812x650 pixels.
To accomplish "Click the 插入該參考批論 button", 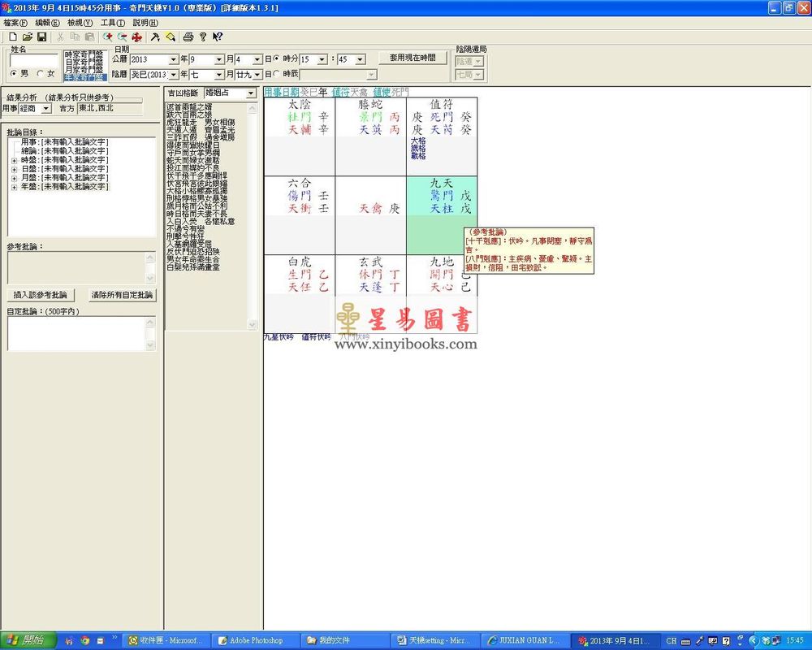I will (x=41, y=294).
